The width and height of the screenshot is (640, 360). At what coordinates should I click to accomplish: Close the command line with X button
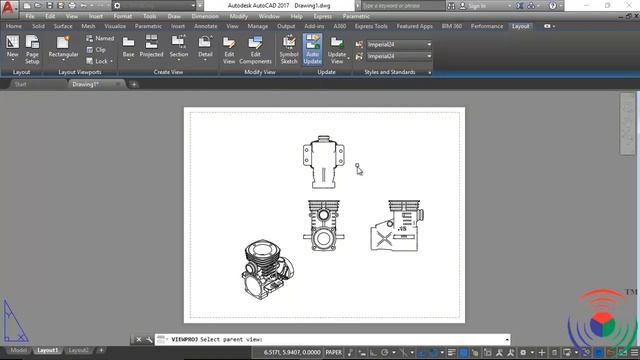(139, 339)
